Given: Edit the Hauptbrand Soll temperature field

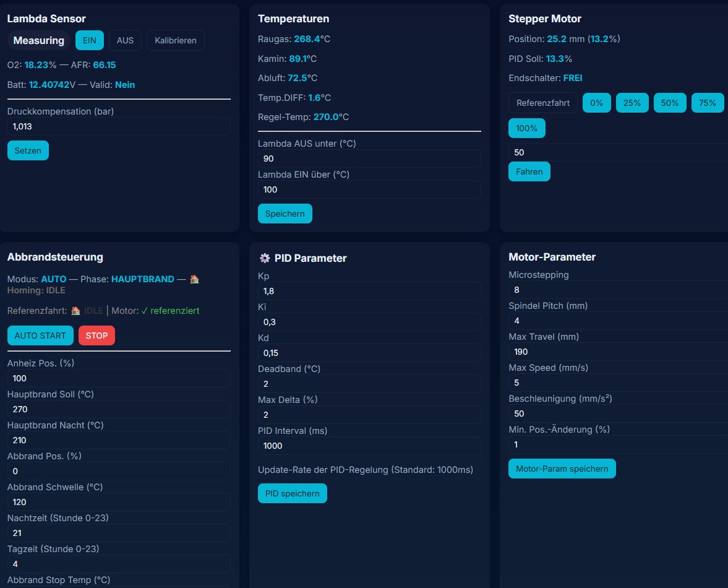Looking at the screenshot, I should (x=118, y=409).
